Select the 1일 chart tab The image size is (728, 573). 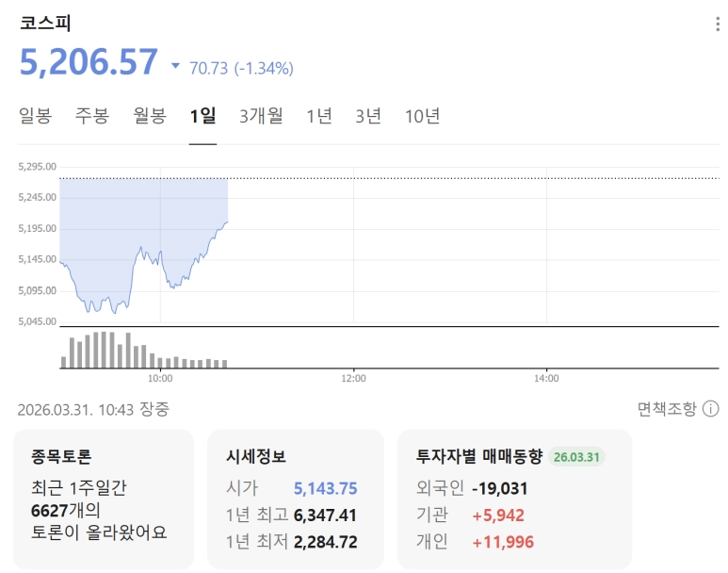click(x=202, y=116)
